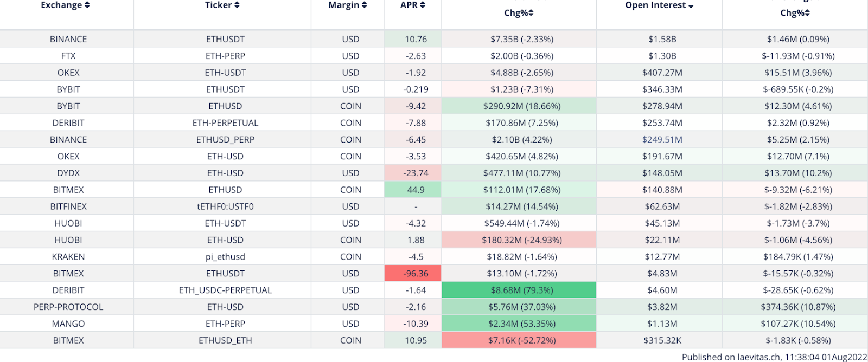This screenshot has width=868, height=362.
Task: Select BITMEX ETHUSDT ticker cell
Action: pos(222,274)
